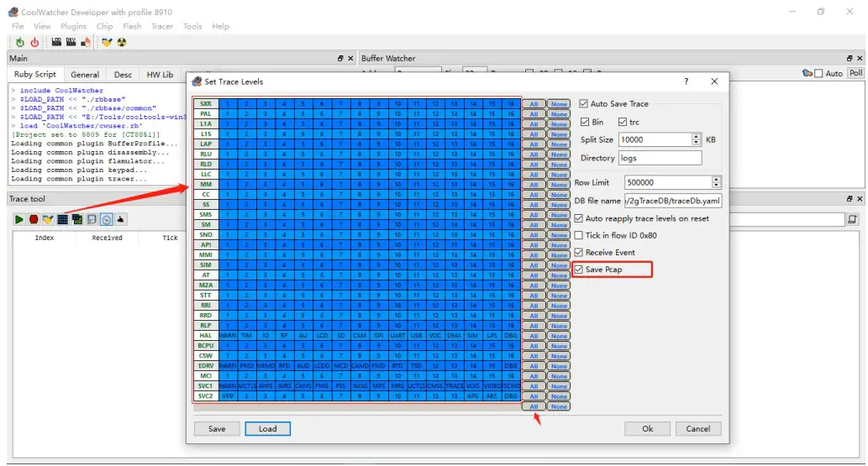
Task: Click the SXR row header in trace grid
Action: [206, 103]
